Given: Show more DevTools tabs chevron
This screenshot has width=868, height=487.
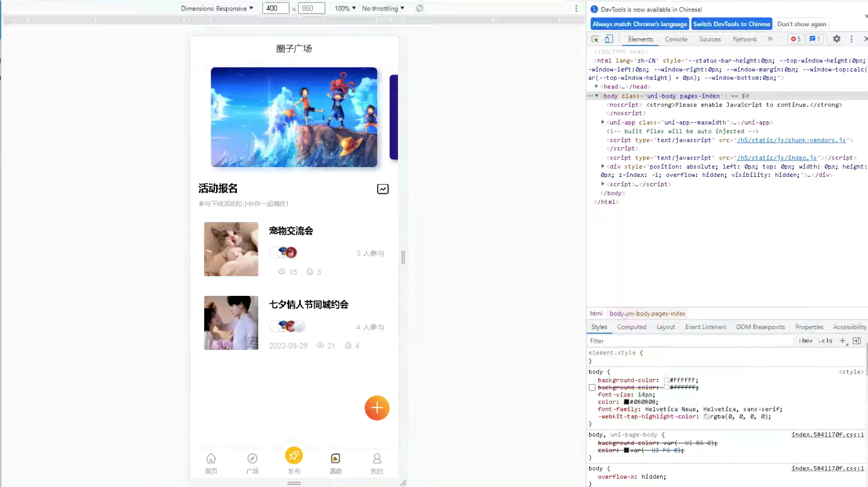Looking at the screenshot, I should click(x=770, y=39).
